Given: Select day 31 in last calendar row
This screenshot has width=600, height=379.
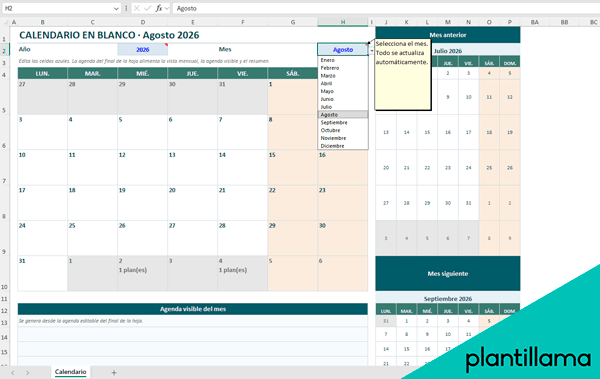Looking at the screenshot, I should coord(42,274).
